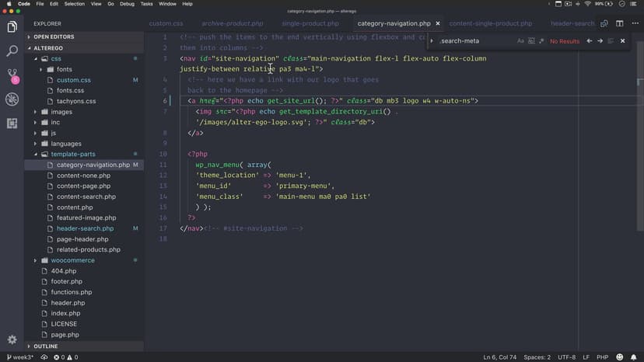644x362 pixels.
Task: Go to previous match in find widget
Action: click(x=590, y=41)
